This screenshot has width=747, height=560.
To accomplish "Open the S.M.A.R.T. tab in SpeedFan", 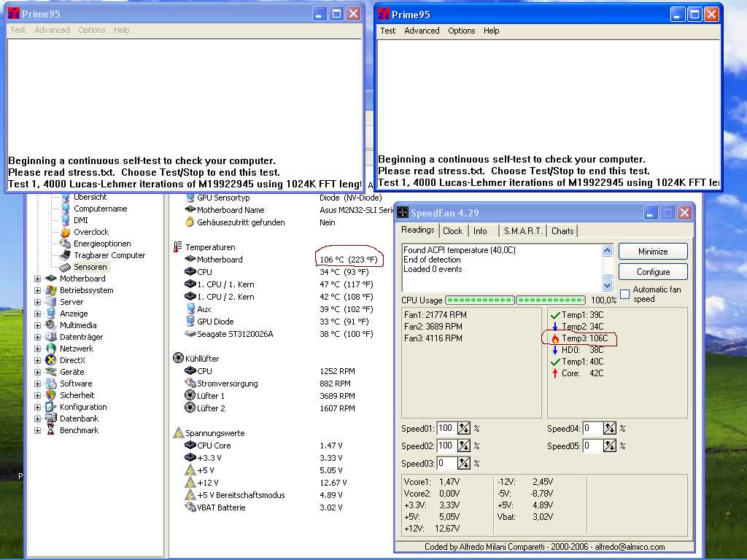I will [522, 231].
